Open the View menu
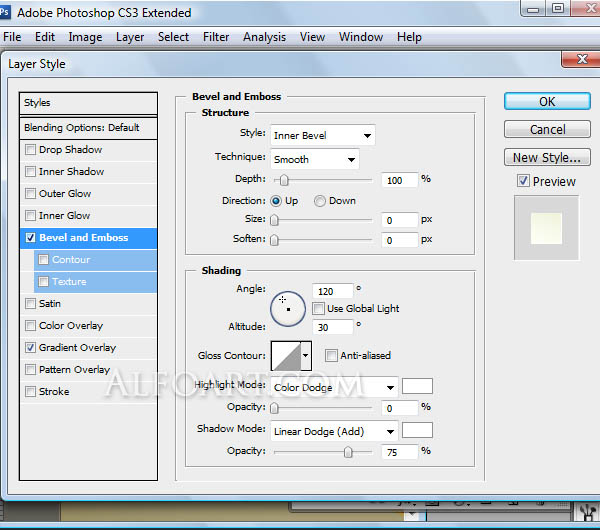The height and width of the screenshot is (530, 600). click(x=312, y=37)
